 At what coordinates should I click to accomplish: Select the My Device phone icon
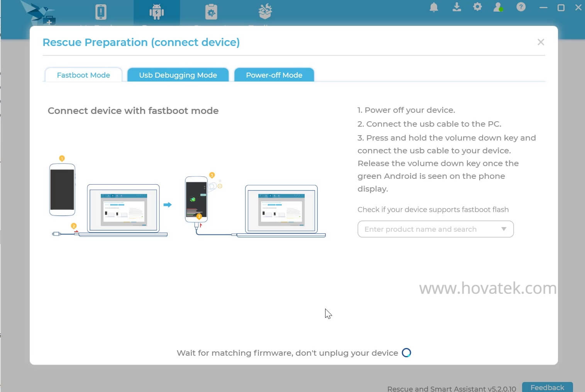(x=100, y=12)
